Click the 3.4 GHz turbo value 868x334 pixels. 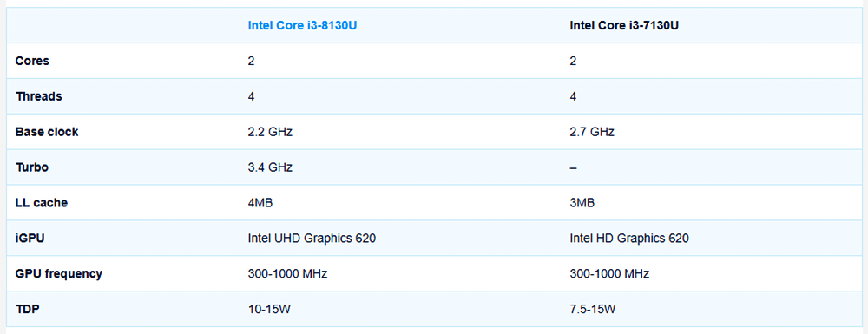click(270, 167)
